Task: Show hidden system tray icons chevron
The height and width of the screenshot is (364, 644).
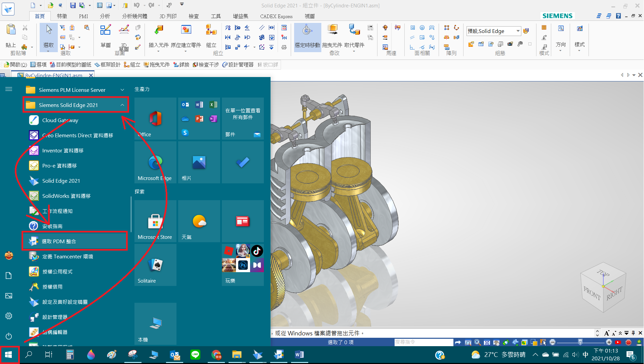Action: pos(535,355)
